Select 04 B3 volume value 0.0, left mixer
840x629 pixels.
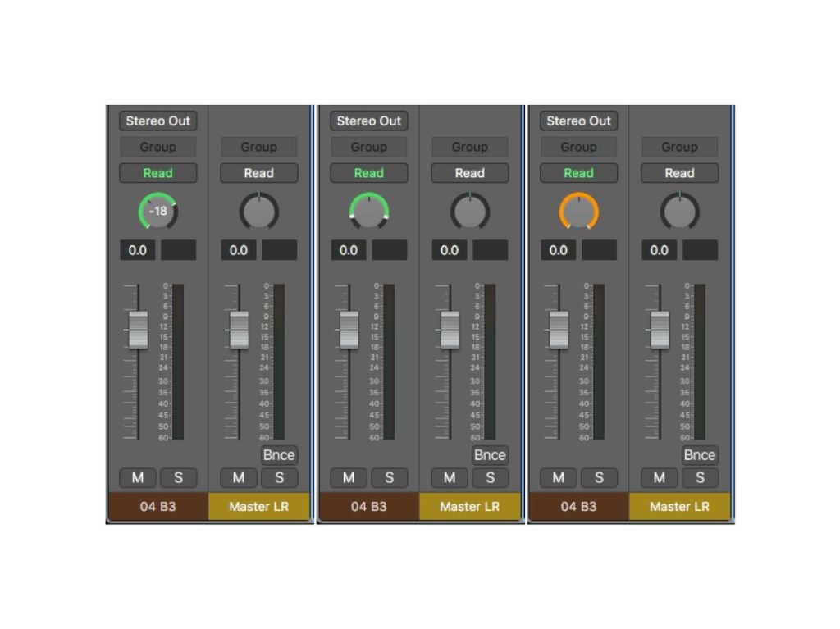point(138,250)
